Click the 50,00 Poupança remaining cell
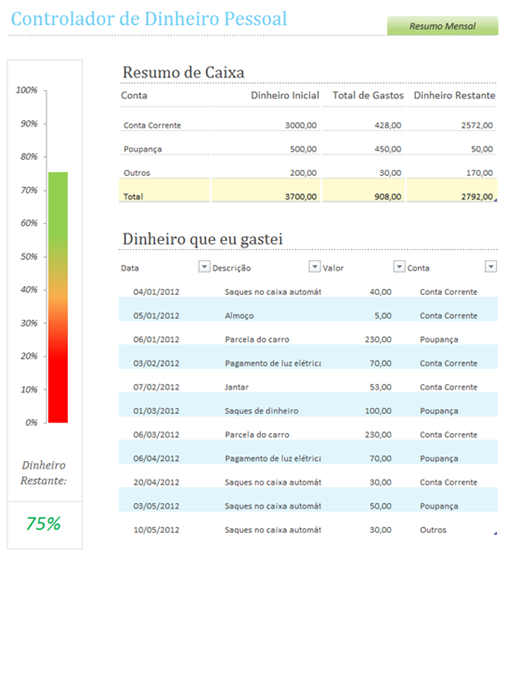Image resolution: width=520 pixels, height=675 pixels. click(x=482, y=149)
